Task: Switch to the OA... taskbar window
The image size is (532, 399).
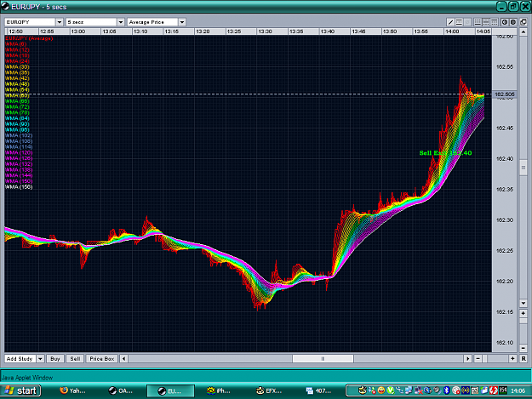Action: tap(122, 390)
